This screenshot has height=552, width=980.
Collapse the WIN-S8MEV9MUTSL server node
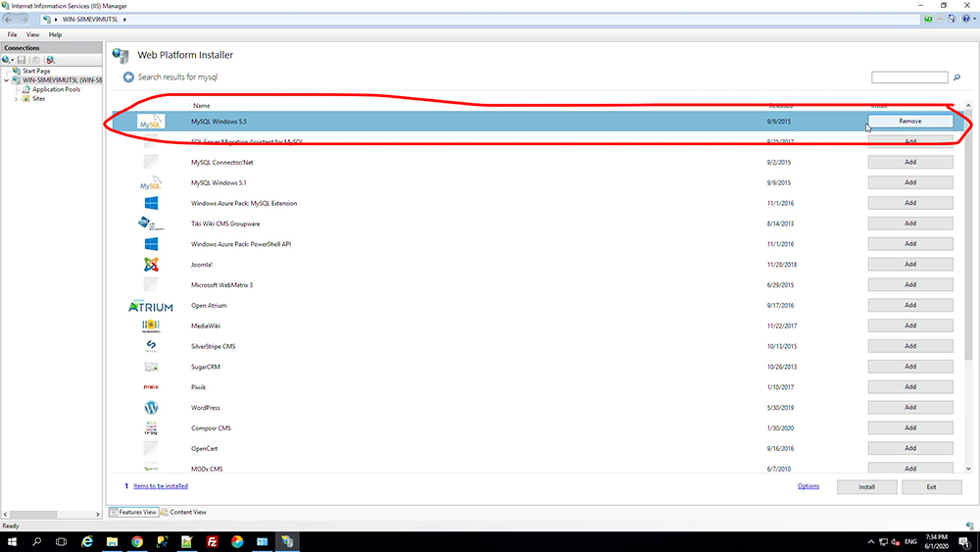click(x=7, y=80)
